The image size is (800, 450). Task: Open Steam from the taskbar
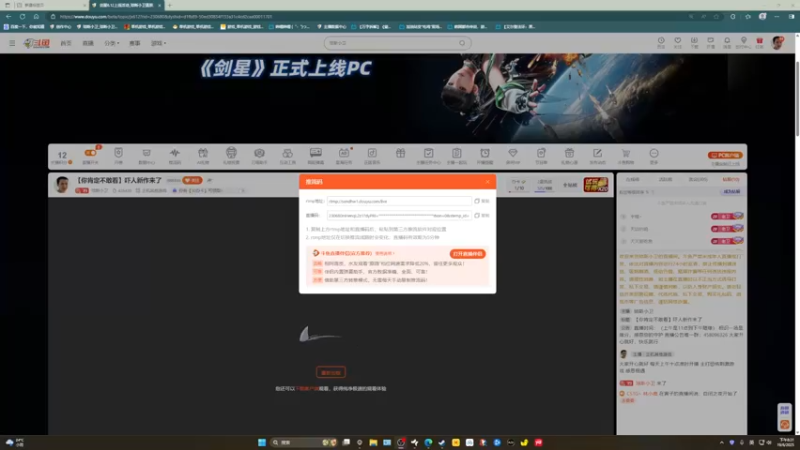tap(442, 442)
